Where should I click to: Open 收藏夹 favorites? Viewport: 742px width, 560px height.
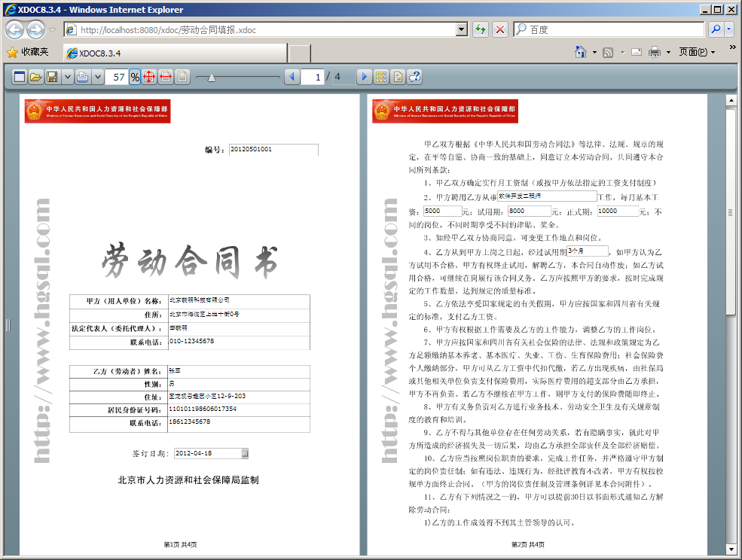29,52
